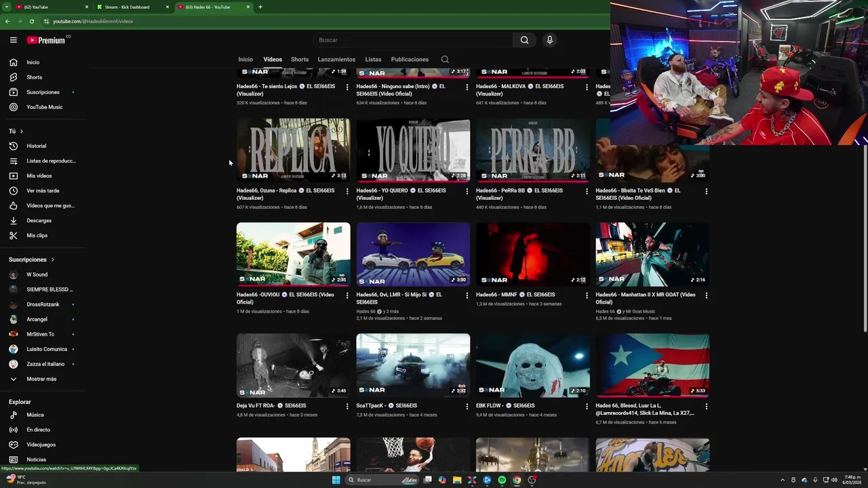This screenshot has height=488, width=868.
Task: Open options menu for OUVIOU video
Action: pos(347,296)
